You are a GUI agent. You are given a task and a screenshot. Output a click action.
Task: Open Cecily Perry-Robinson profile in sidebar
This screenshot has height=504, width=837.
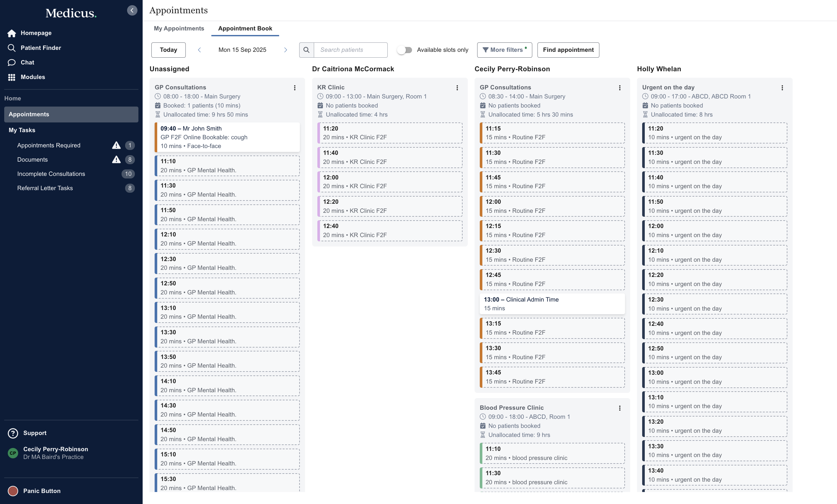pyautogui.click(x=55, y=453)
